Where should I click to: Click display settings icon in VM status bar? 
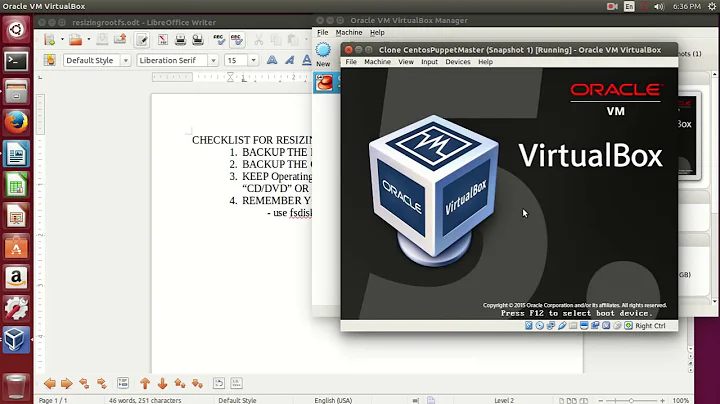pyautogui.click(x=584, y=325)
